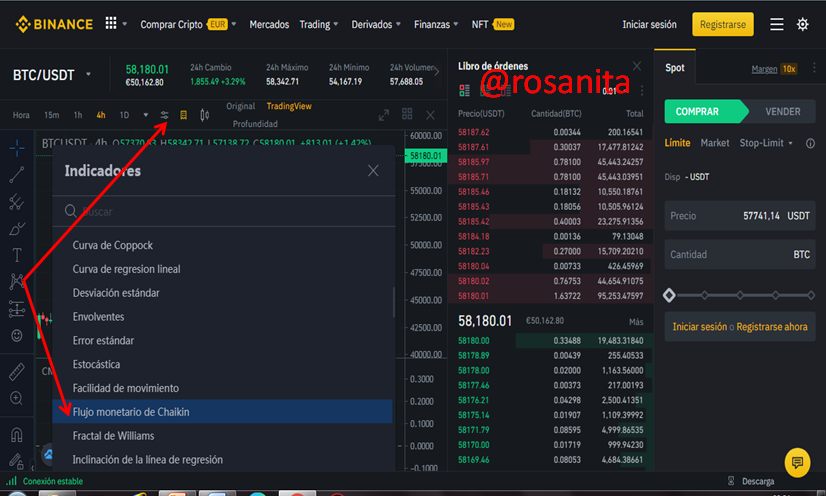Select the 4h timeframe
This screenshot has width=826, height=496.
(101, 115)
